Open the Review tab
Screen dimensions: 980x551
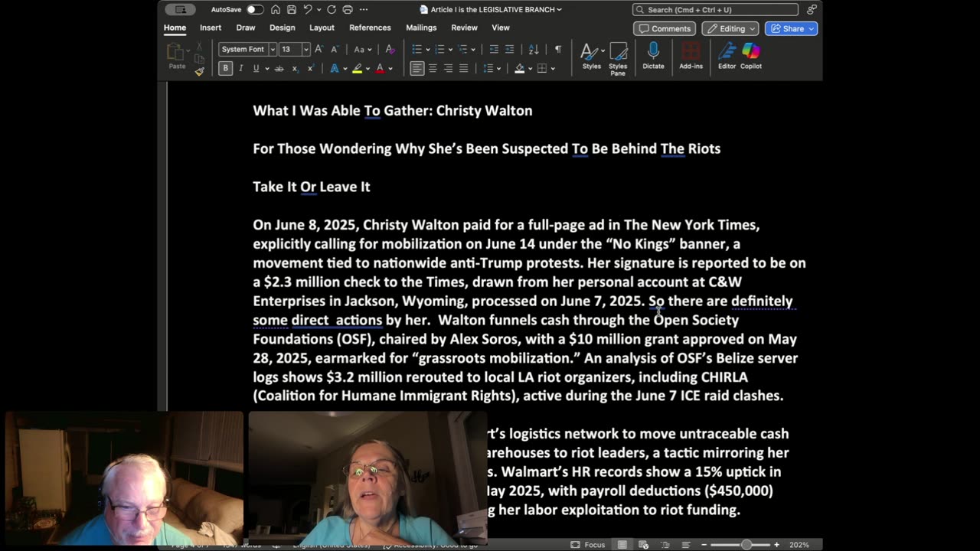click(x=464, y=28)
